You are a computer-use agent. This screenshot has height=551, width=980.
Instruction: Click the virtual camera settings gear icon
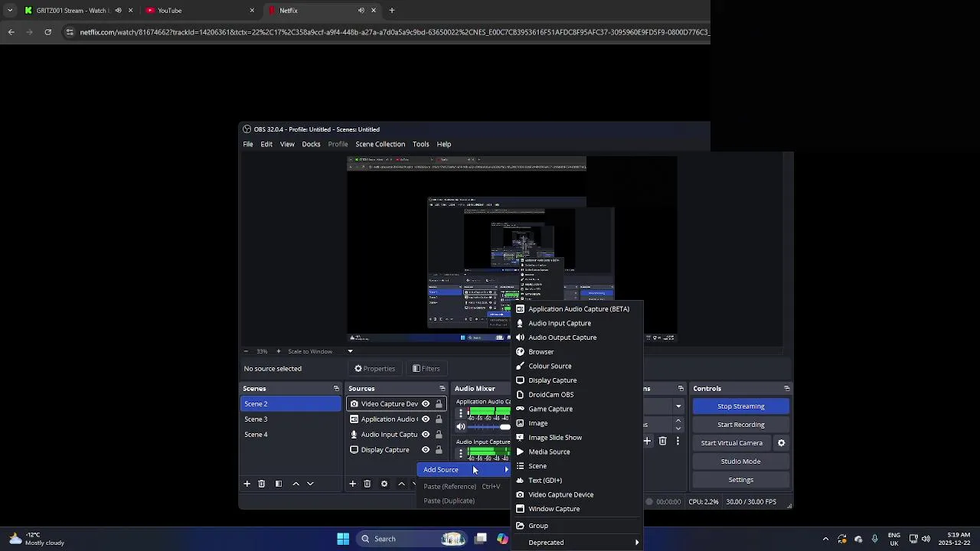[781, 443]
